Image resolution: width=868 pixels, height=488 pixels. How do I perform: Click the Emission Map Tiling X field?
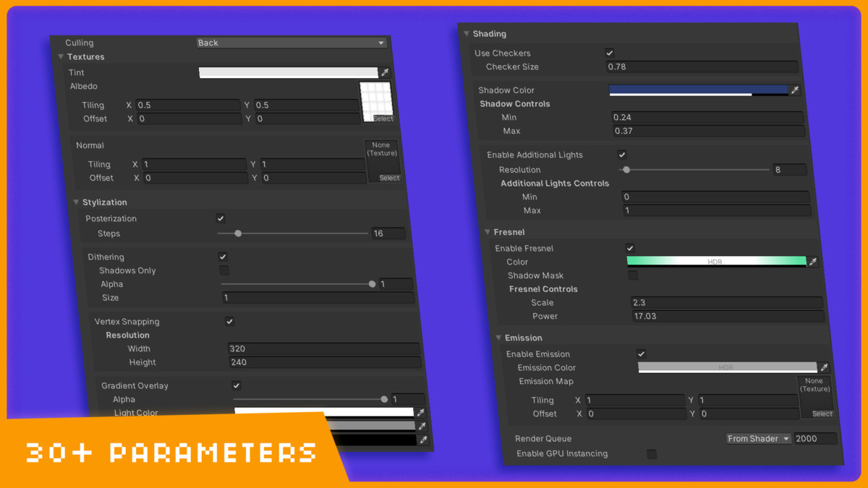click(x=634, y=401)
